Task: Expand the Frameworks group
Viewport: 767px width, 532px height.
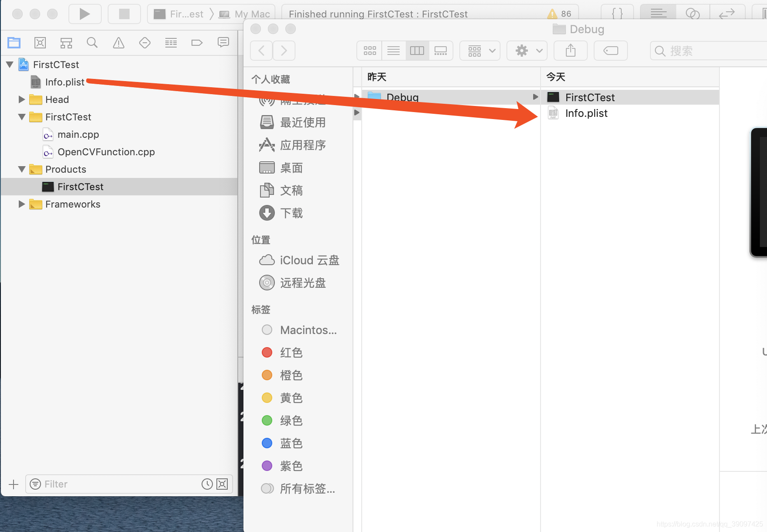Action: point(21,204)
